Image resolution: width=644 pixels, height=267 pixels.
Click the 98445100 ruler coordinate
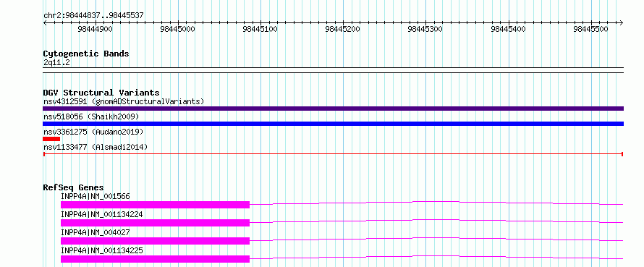point(260,29)
